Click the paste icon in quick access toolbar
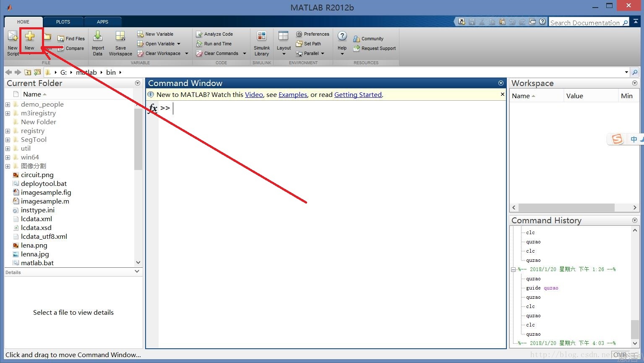 click(502, 21)
